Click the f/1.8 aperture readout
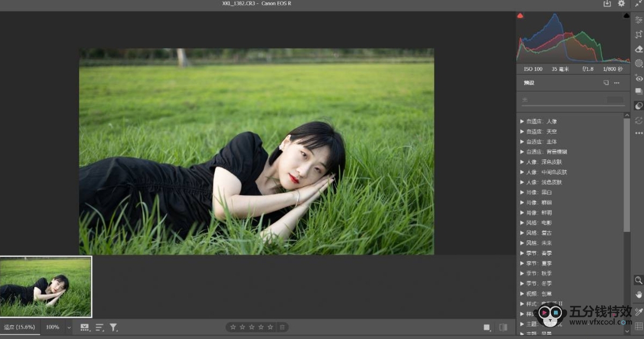 (588, 69)
